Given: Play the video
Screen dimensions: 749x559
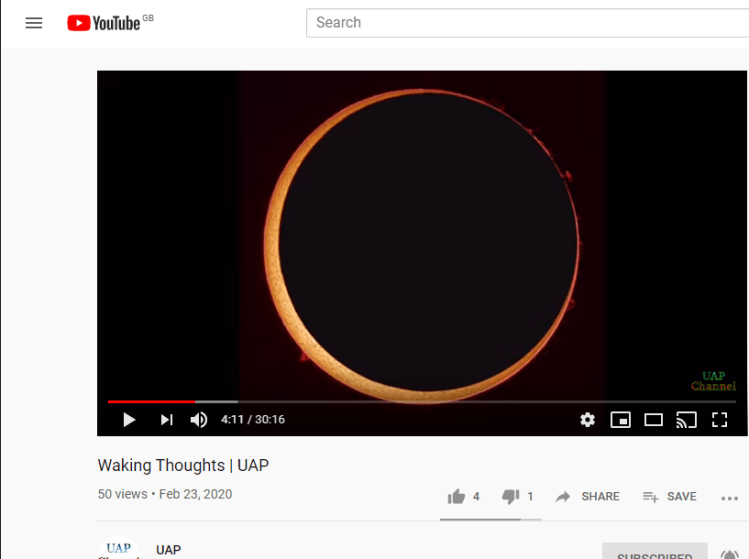Looking at the screenshot, I should click(x=129, y=419).
